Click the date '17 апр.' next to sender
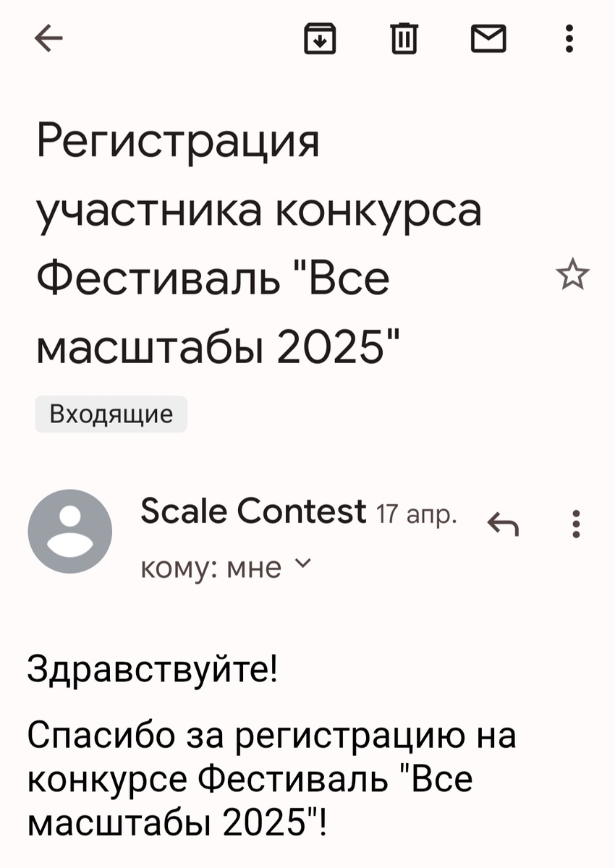Image resolution: width=615 pixels, height=868 pixels. pos(417,512)
